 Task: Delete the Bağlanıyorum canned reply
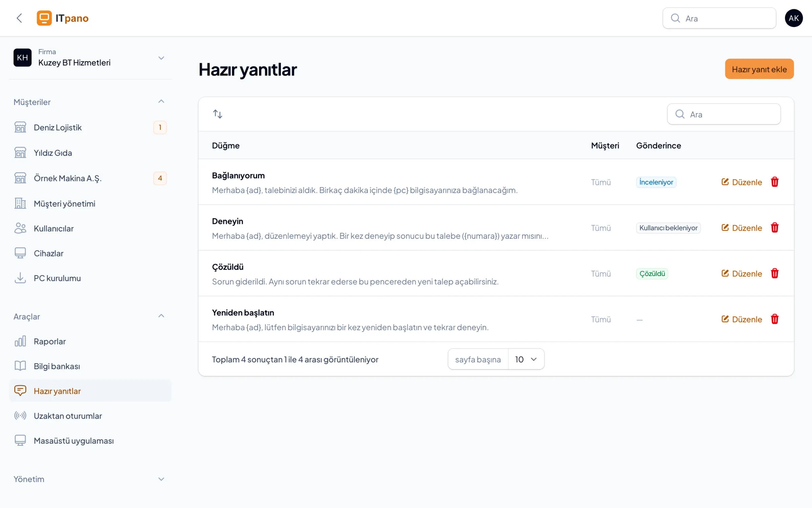point(775,182)
